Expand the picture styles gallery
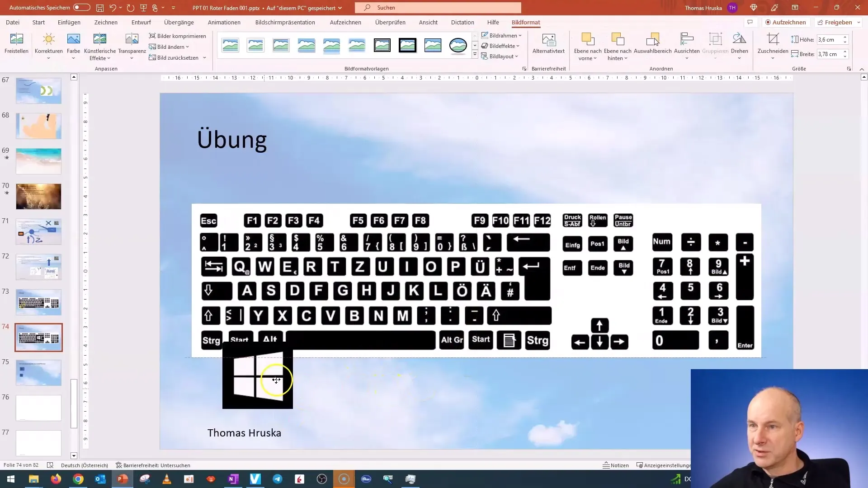This screenshot has height=488, width=868. tap(475, 55)
